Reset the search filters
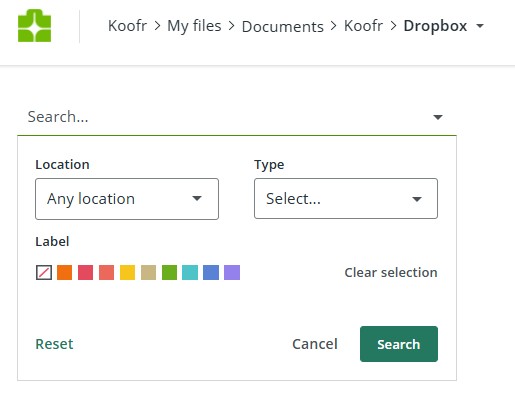The image size is (515, 394). pyautogui.click(x=54, y=344)
